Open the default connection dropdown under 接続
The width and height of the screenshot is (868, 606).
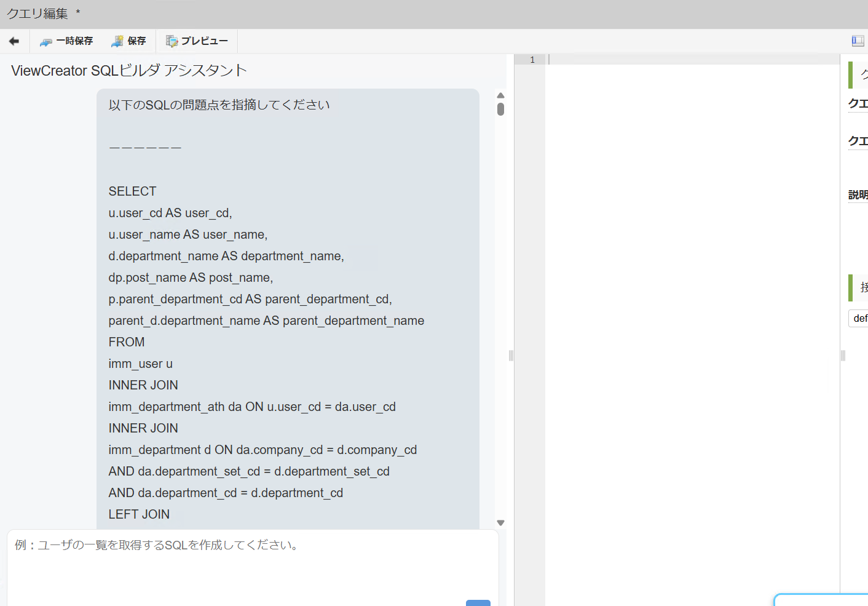coord(861,318)
